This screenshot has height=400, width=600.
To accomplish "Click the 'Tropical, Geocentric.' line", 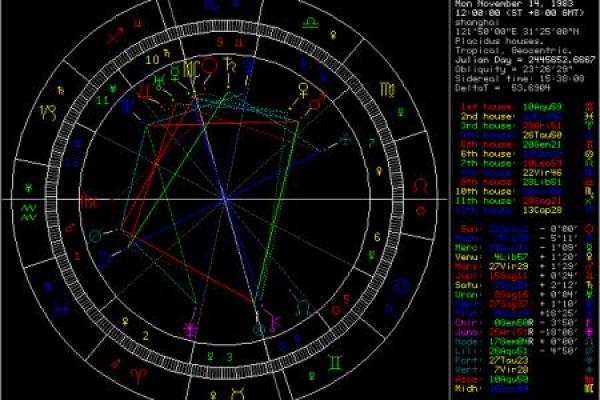I will point(514,51).
